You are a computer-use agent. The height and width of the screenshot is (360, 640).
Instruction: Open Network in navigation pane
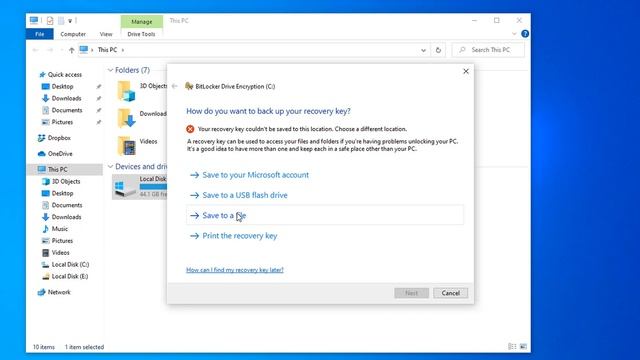click(x=59, y=292)
